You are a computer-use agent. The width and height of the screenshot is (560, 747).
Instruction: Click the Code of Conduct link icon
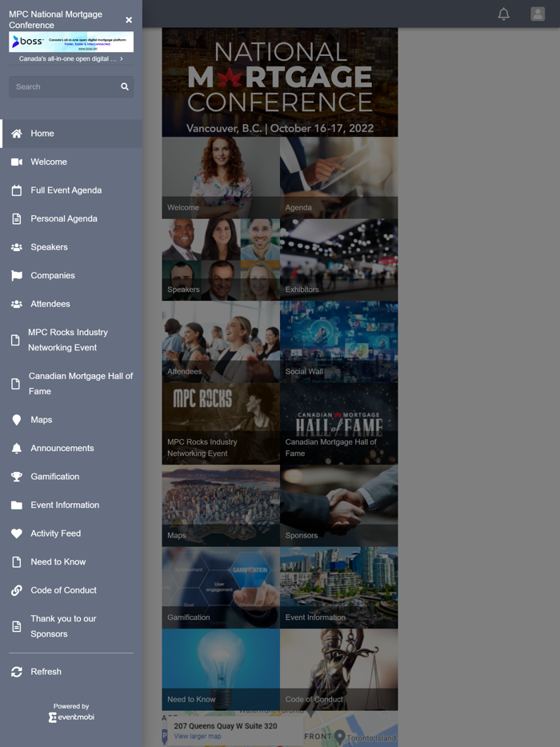17,590
